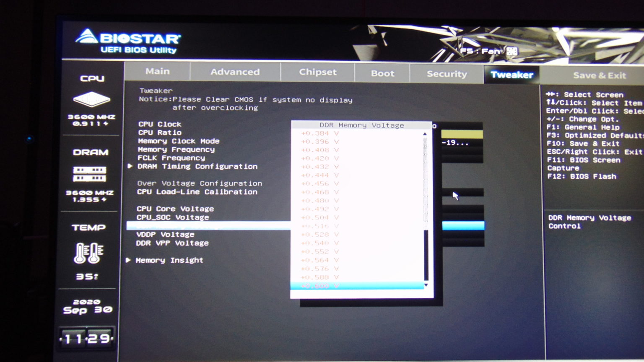Click the yellow CPU Ratio value field
644x362 pixels.
(462, 134)
